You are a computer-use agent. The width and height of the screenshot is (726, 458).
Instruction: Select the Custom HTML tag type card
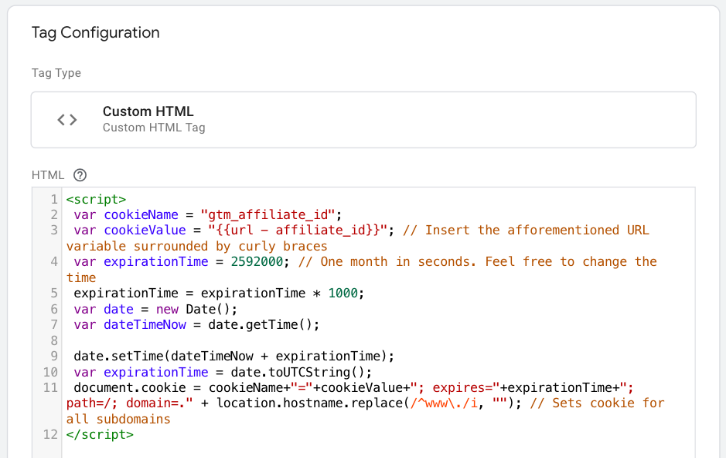tap(362, 120)
